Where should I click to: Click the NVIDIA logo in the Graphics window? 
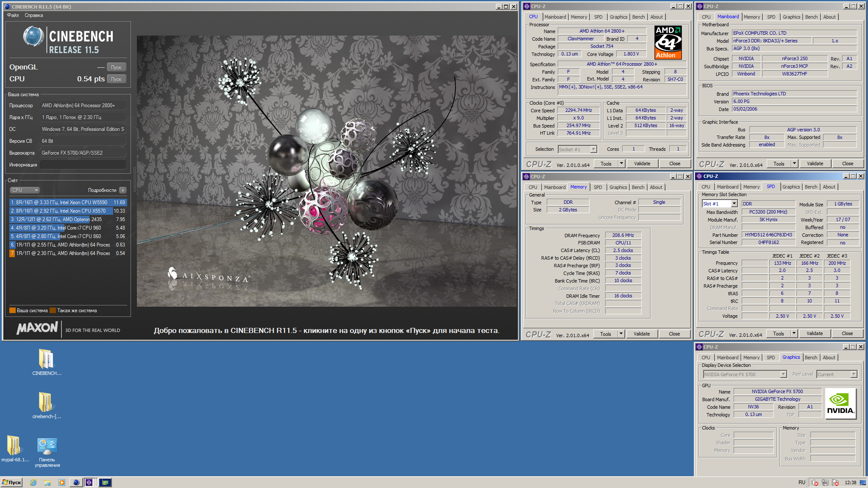[841, 403]
